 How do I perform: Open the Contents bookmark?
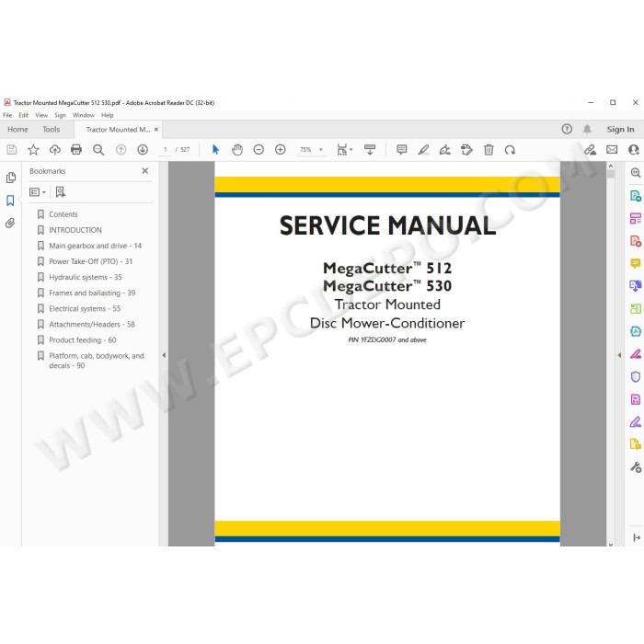click(x=63, y=214)
